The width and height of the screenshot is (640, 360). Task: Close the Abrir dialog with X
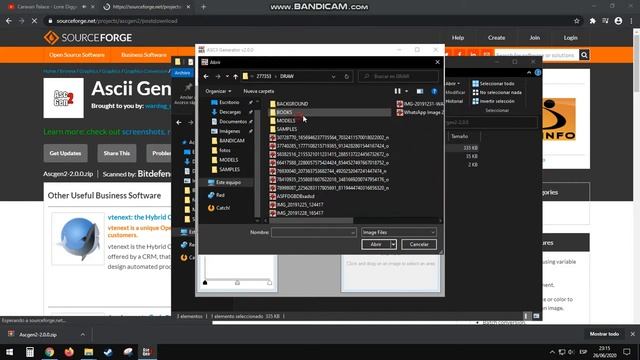[x=438, y=62]
